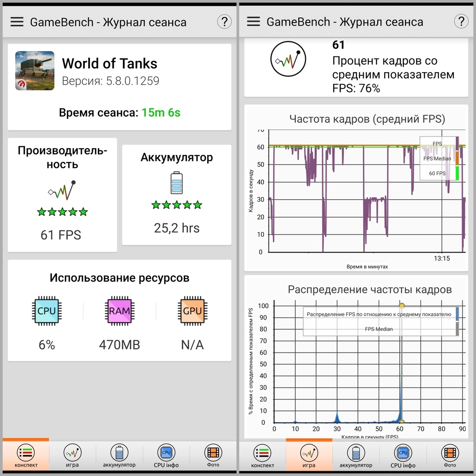Go to the конспект tab on the right screen
The height and width of the screenshot is (476, 476).
pos(263,456)
